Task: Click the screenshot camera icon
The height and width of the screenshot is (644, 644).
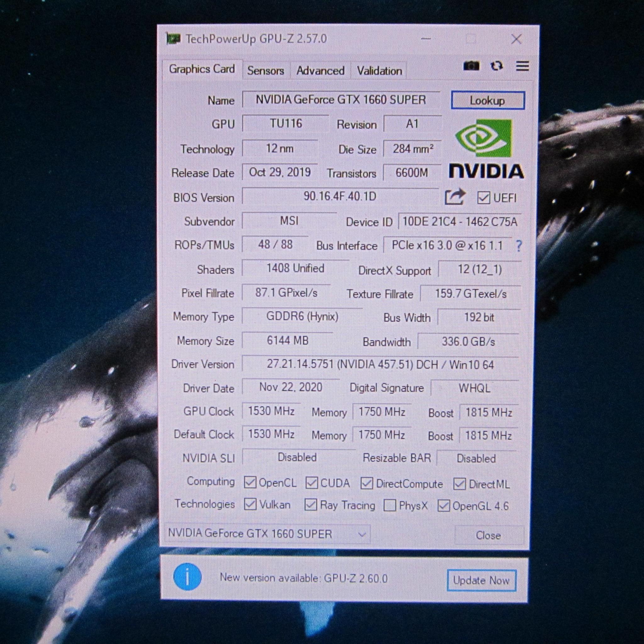Action: click(471, 66)
